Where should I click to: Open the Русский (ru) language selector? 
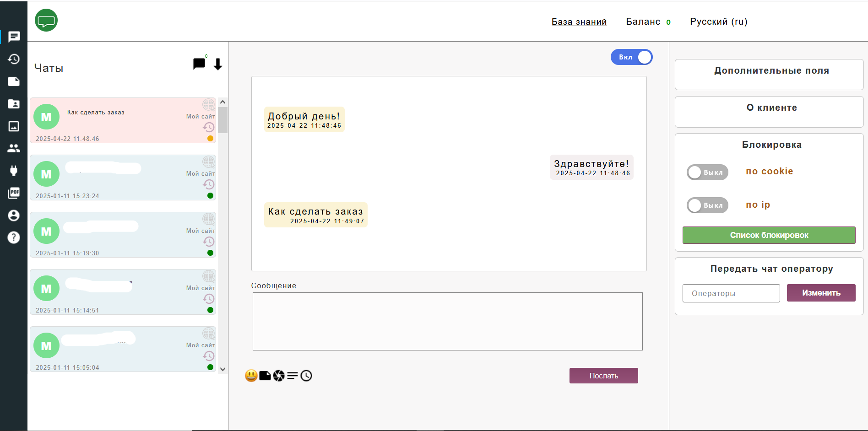pos(718,22)
